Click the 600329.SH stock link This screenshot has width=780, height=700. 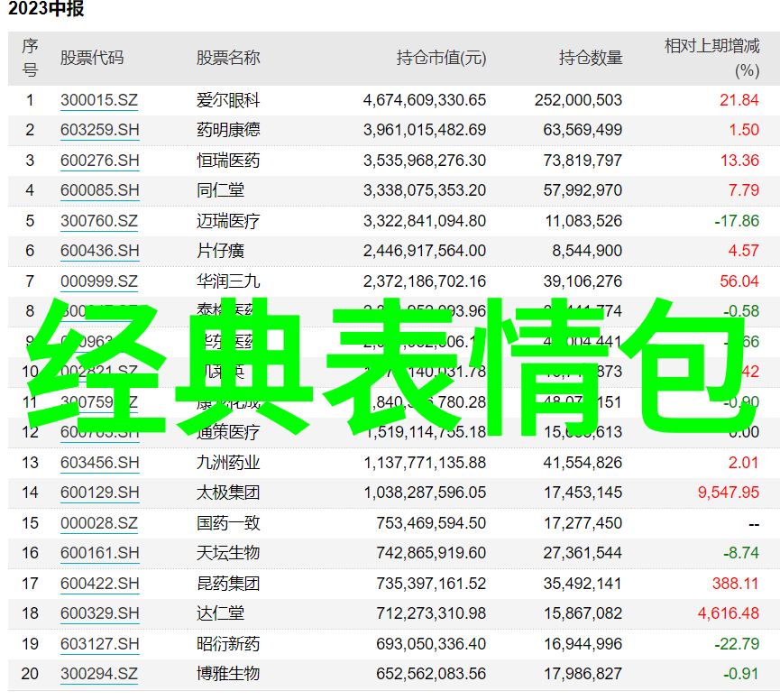(x=99, y=613)
